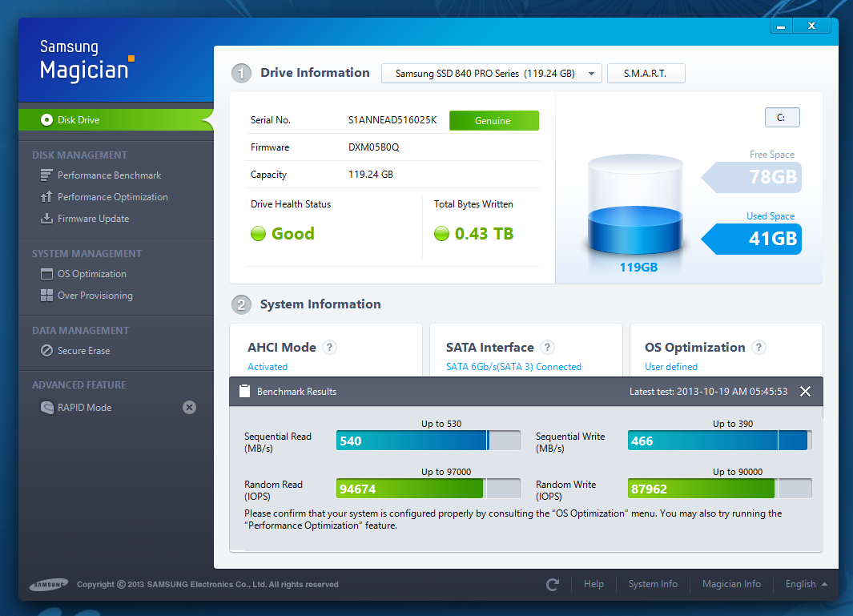853x616 pixels.
Task: Click the Latest test timestamp
Action: click(708, 391)
